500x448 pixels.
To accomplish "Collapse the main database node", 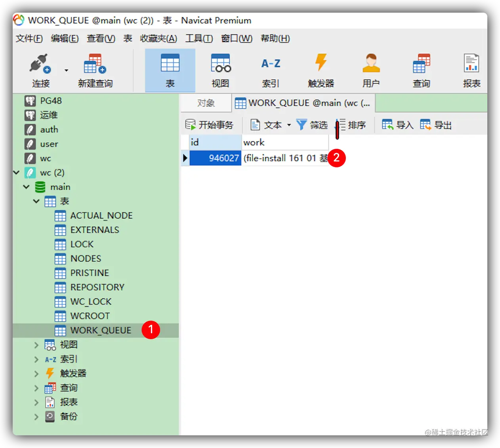I will 26,187.
